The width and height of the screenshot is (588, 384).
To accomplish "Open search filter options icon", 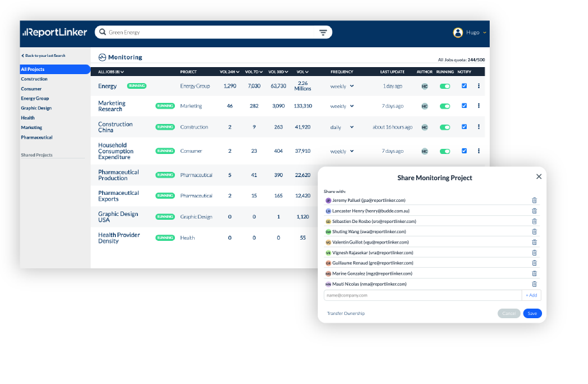I will 323,33.
